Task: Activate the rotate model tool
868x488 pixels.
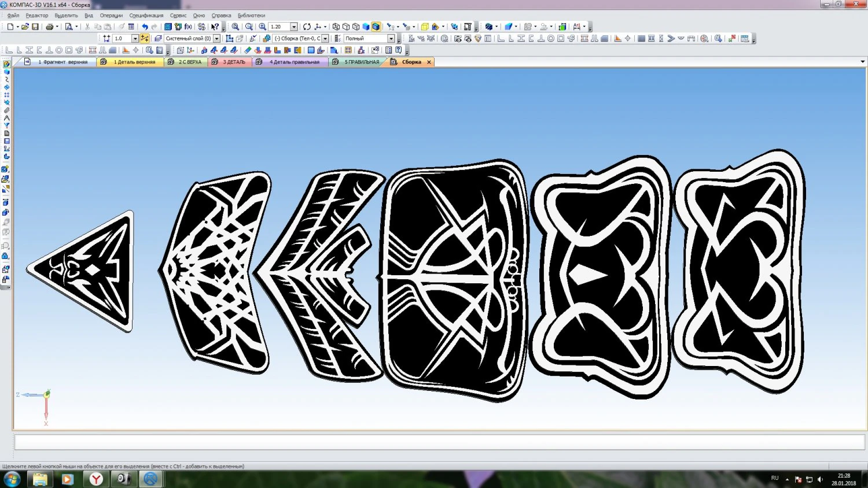Action: (x=307, y=27)
